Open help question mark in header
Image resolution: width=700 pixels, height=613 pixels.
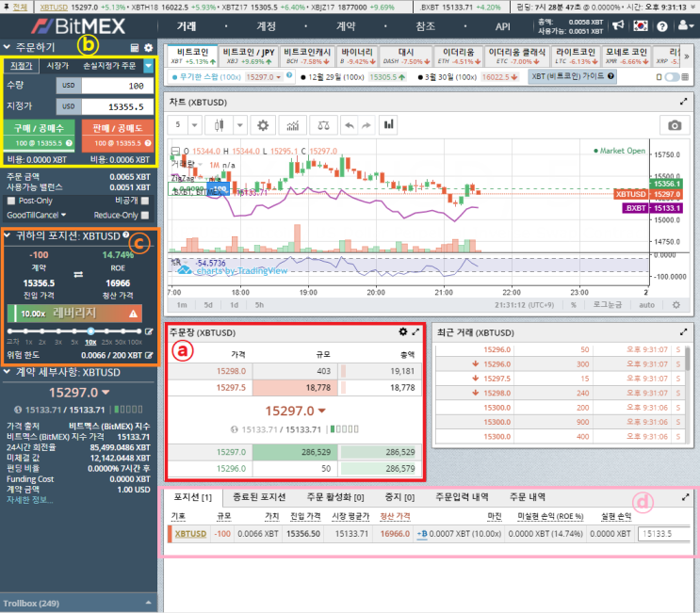(x=662, y=26)
